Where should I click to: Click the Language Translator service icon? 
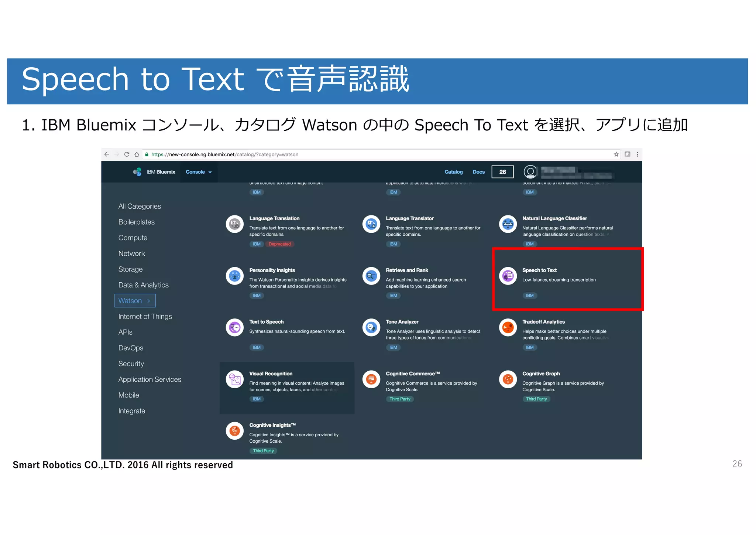pyautogui.click(x=371, y=224)
